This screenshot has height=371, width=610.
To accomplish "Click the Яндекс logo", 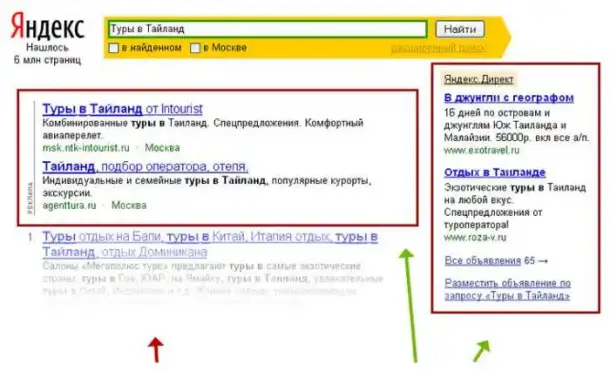I will (x=47, y=26).
